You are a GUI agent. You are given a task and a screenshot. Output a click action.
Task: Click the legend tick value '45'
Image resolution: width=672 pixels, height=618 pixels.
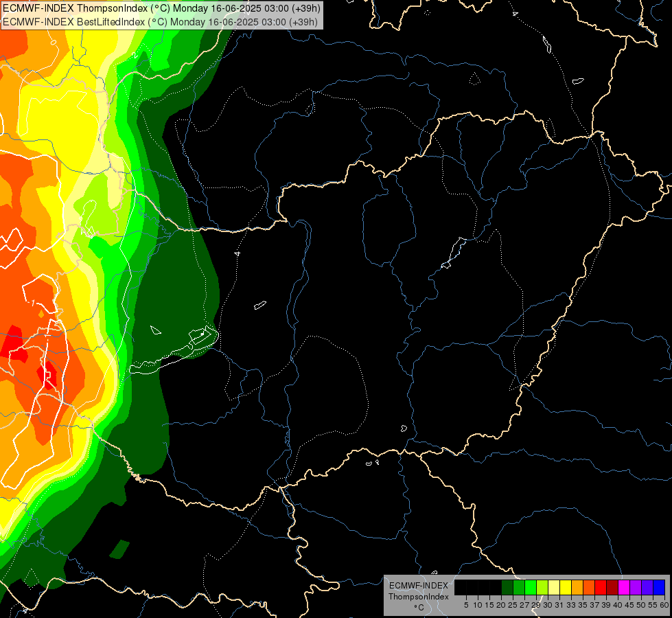(629, 605)
